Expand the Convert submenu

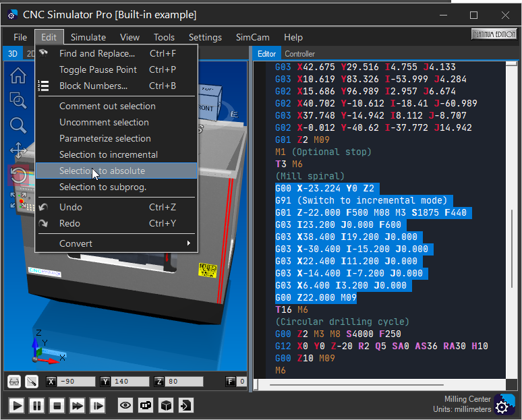coord(116,243)
